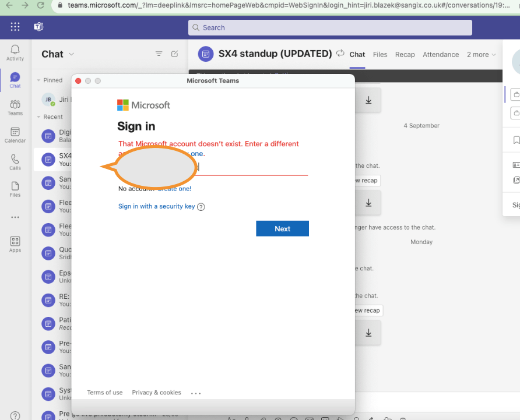Download the file below Monday recap

point(368,333)
